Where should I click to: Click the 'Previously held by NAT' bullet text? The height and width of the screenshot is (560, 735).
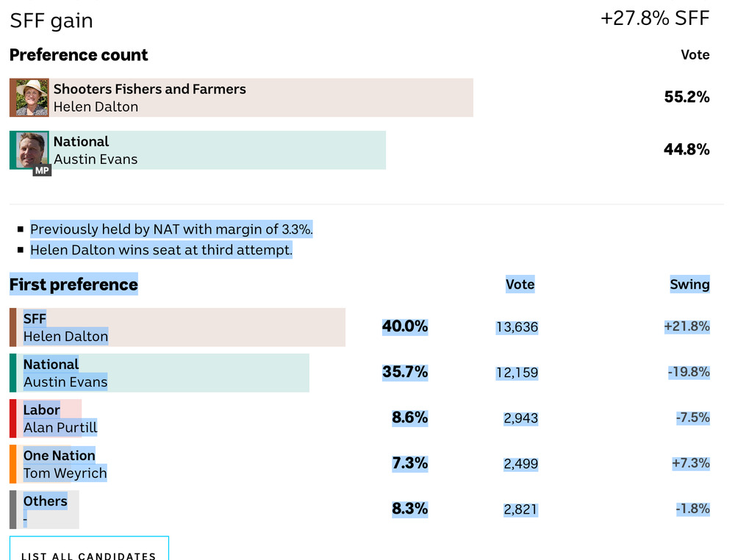(x=171, y=229)
